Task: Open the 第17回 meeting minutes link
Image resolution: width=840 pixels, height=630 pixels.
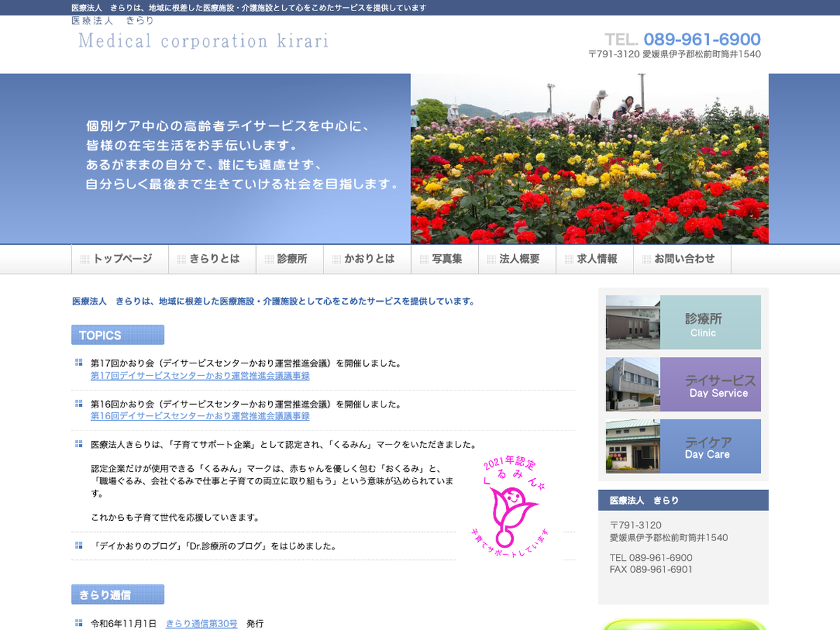Action: tap(200, 376)
